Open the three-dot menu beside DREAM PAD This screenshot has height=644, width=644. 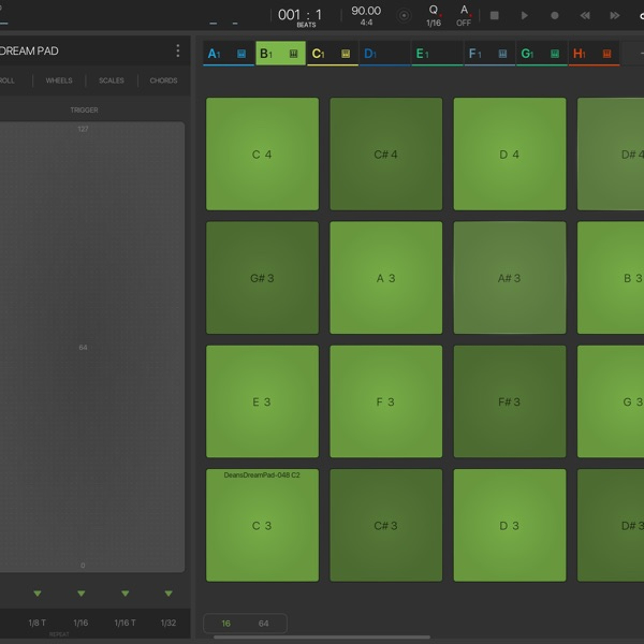click(x=178, y=51)
